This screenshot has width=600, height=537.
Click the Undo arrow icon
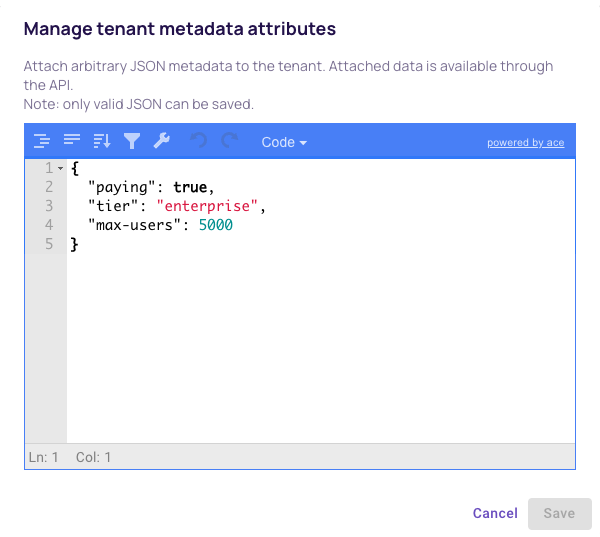199,140
